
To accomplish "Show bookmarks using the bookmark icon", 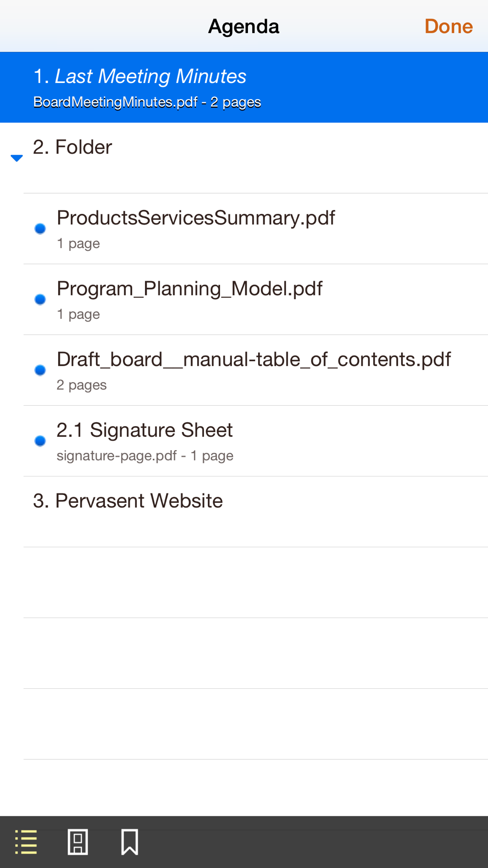I will point(129,842).
